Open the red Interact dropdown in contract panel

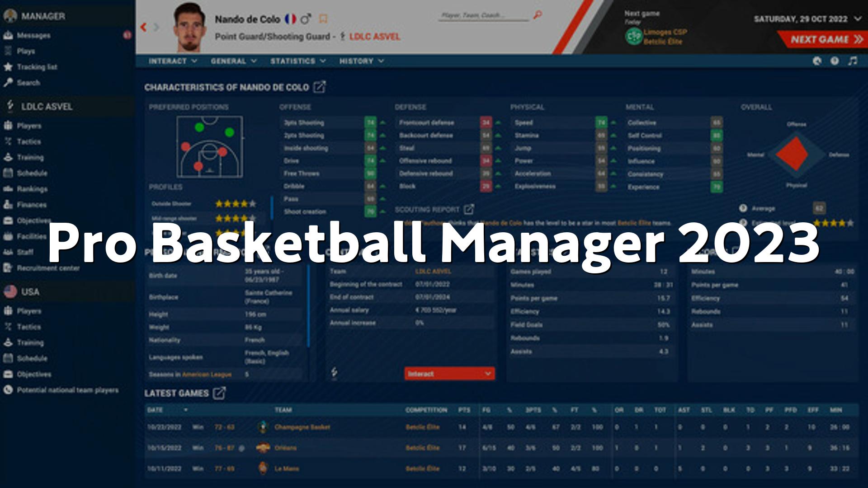point(449,374)
